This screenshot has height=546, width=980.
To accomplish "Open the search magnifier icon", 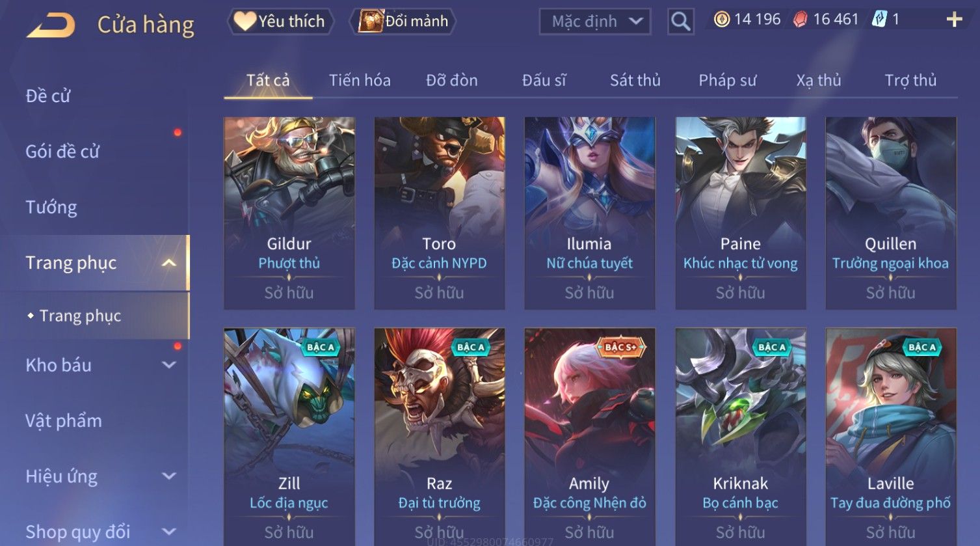I will [680, 21].
